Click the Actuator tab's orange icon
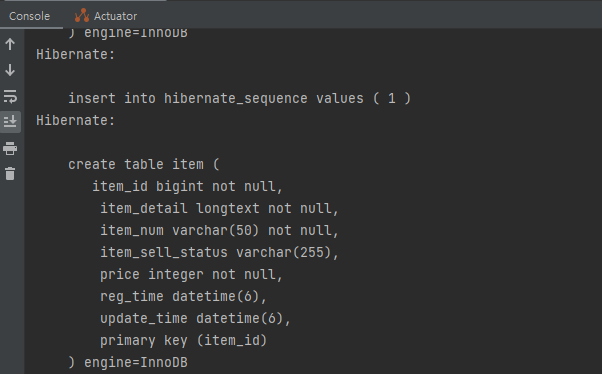The width and height of the screenshot is (602, 374). coord(82,15)
